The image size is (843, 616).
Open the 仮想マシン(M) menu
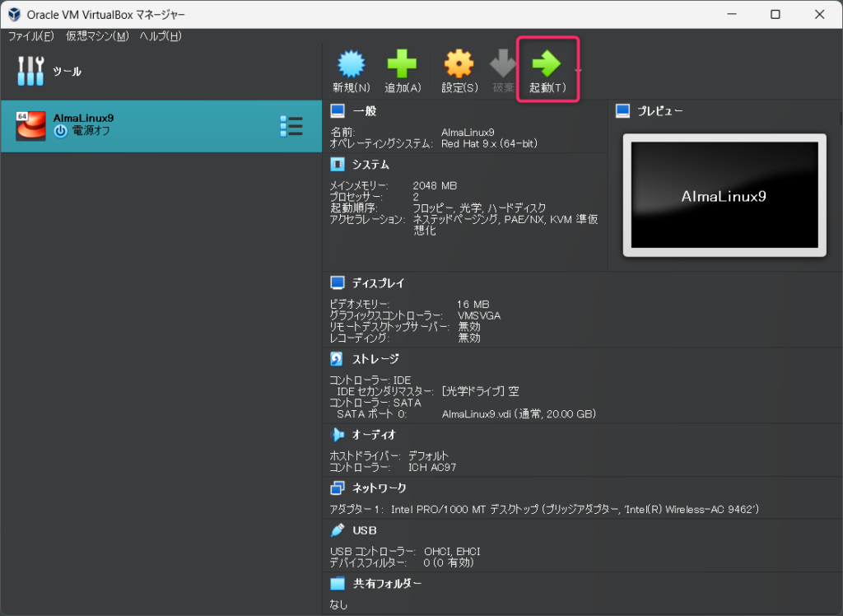pos(97,36)
